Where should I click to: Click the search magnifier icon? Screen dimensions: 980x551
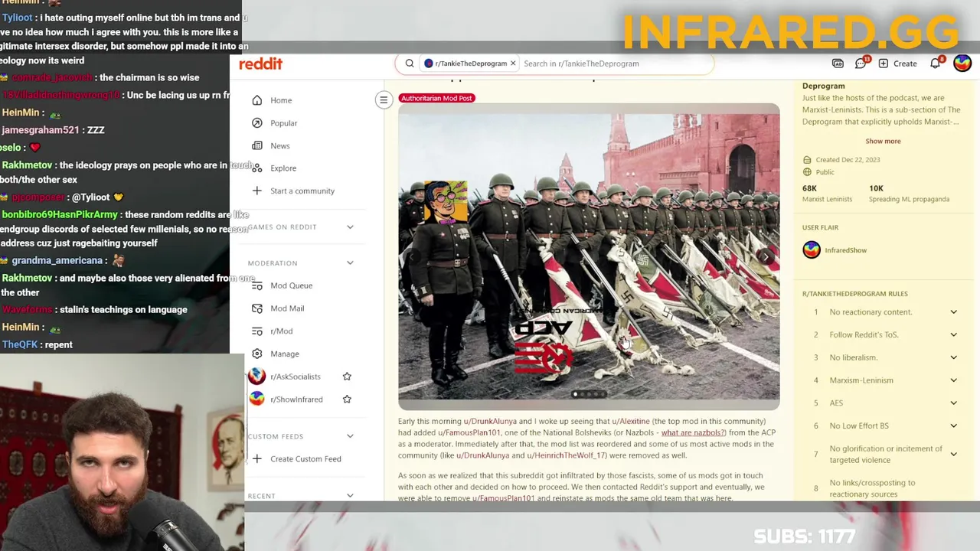(x=410, y=64)
